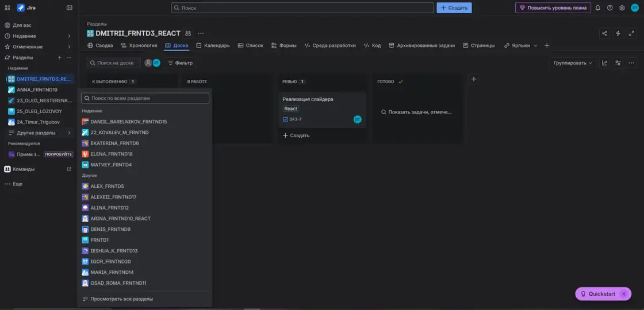Image resolution: width=644 pixels, height=310 pixels.
Task: Open 22_KOVALEV_M_FRNTND space
Action: (x=144, y=133)
